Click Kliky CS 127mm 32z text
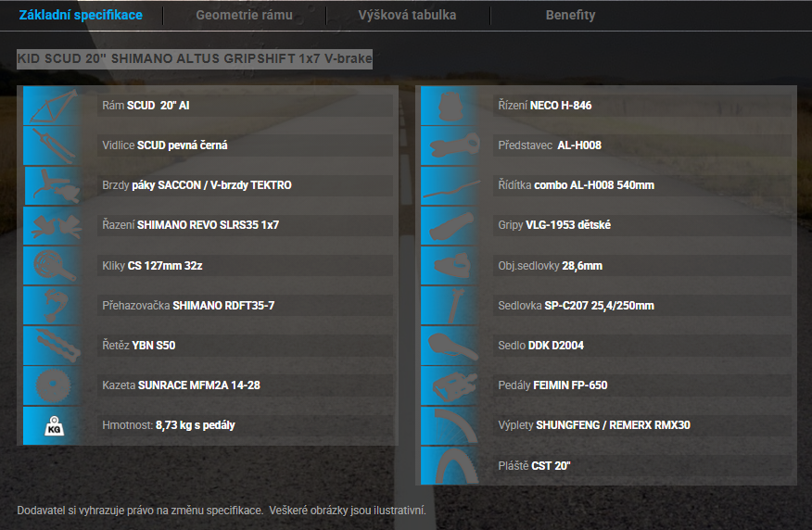 [x=152, y=266]
